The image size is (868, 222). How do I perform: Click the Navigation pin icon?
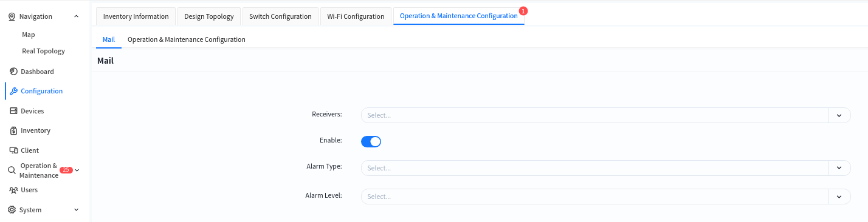[x=12, y=16]
